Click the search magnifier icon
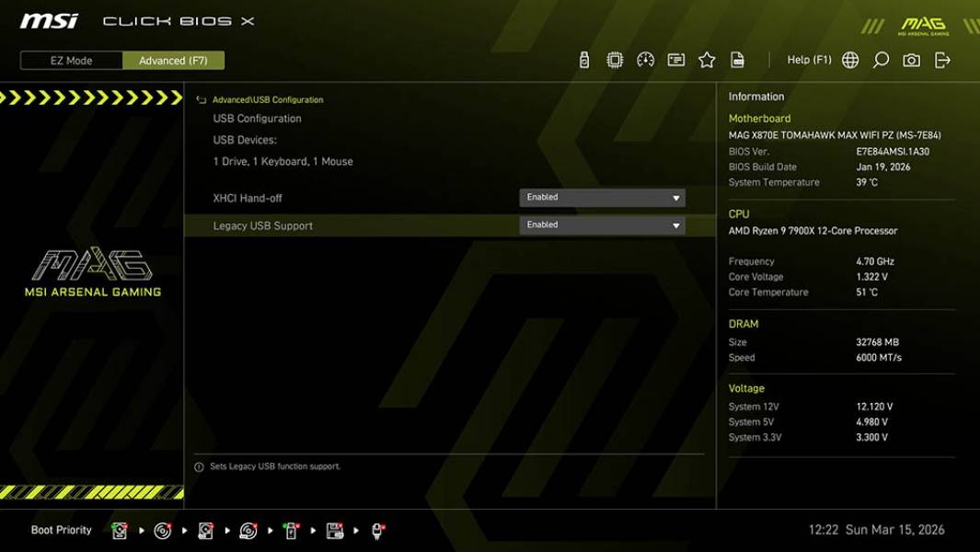The image size is (980, 552). (x=882, y=59)
